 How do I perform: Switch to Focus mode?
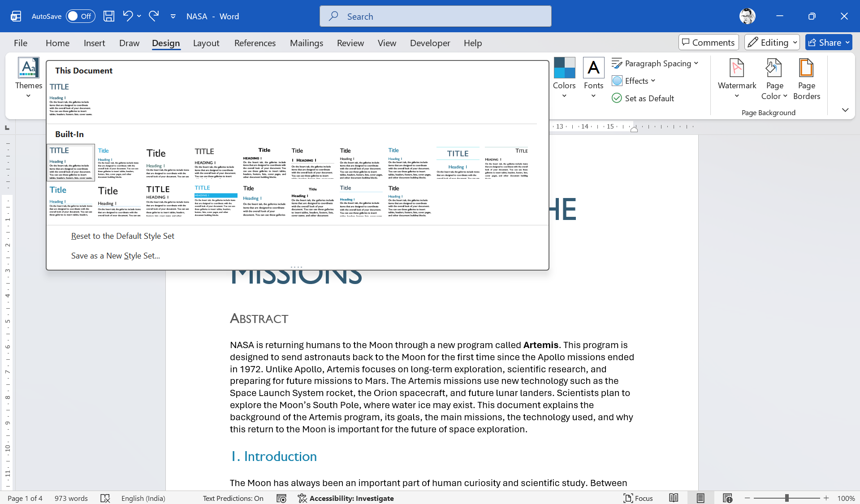[638, 498]
